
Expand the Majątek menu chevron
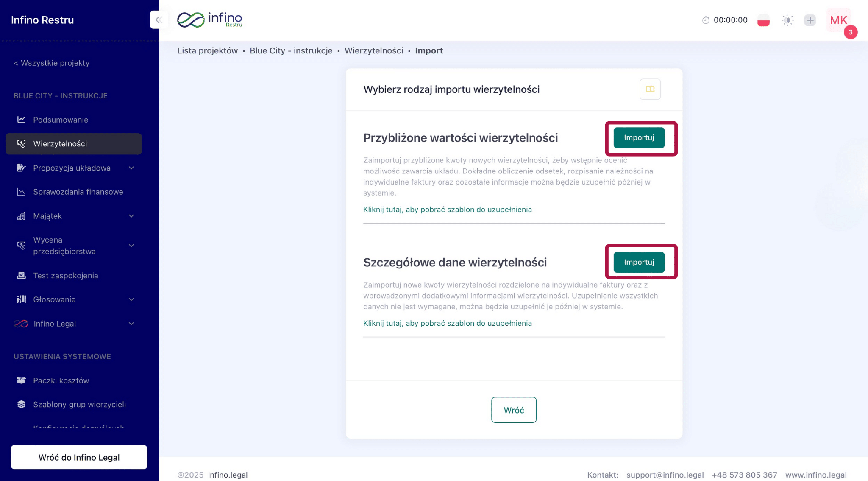point(131,216)
